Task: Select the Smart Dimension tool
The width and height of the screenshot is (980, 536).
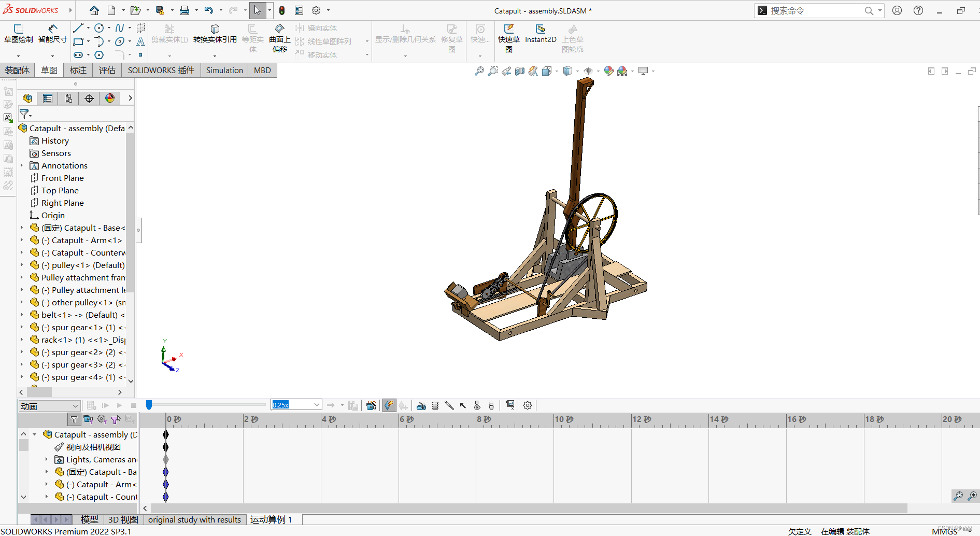Action: click(x=52, y=34)
